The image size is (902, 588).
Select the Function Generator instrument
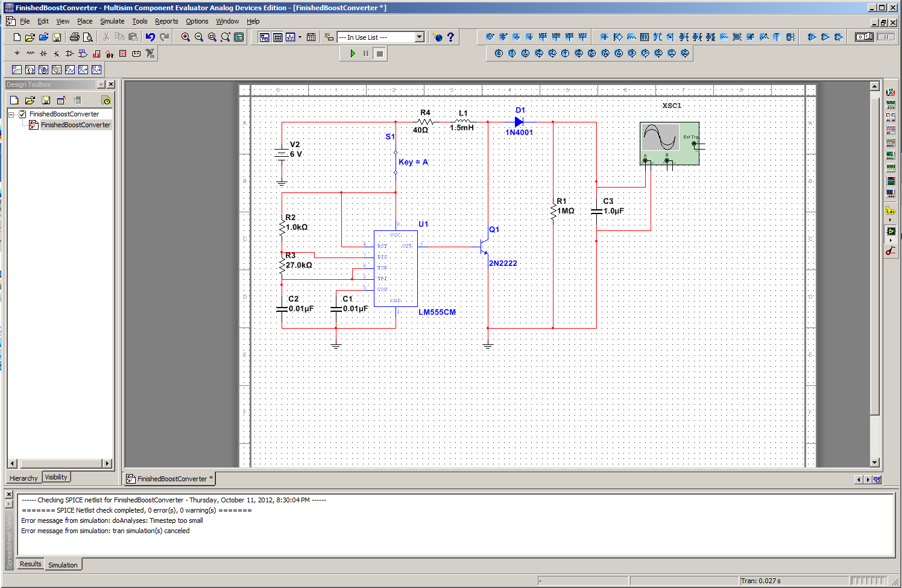point(891,104)
